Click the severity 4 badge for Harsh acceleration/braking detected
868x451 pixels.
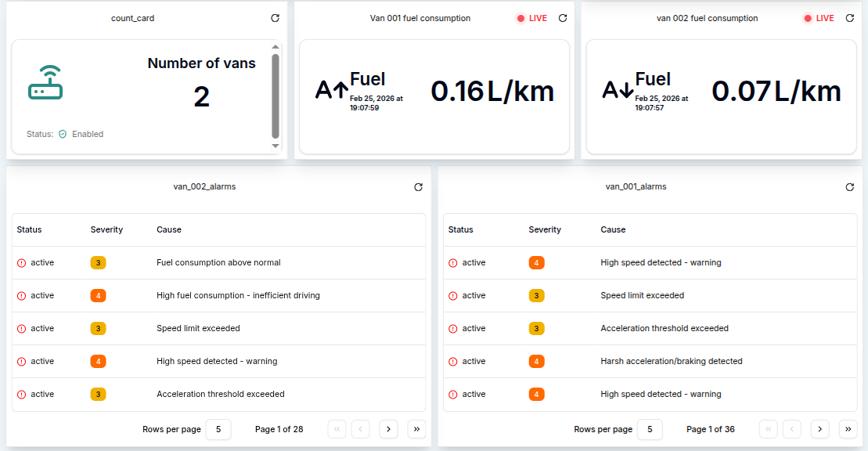tap(536, 361)
